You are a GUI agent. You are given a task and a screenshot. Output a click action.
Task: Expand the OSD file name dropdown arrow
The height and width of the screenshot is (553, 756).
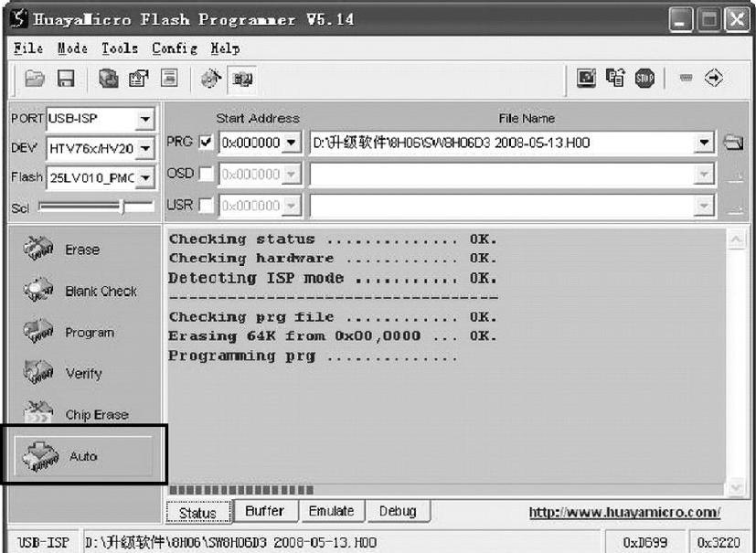[704, 175]
